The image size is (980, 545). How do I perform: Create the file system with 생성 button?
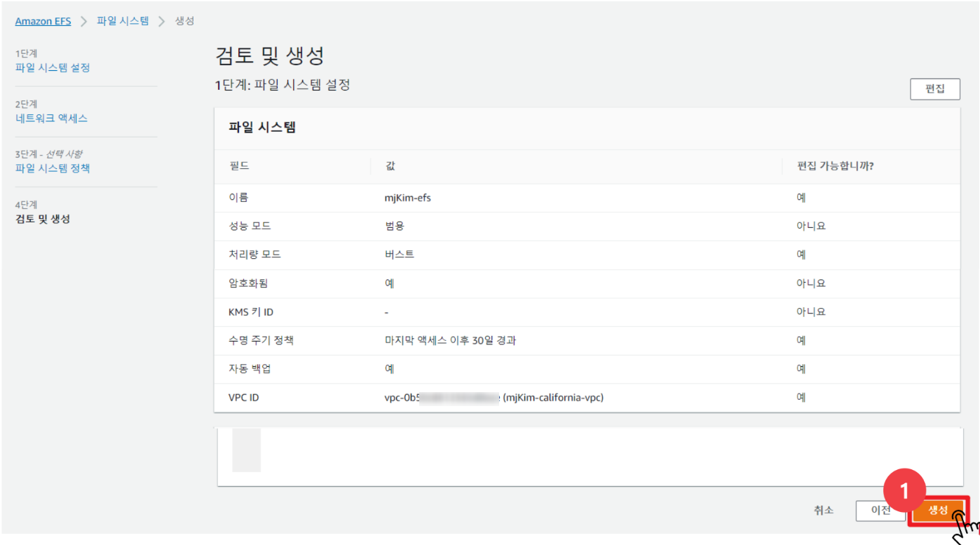point(938,511)
